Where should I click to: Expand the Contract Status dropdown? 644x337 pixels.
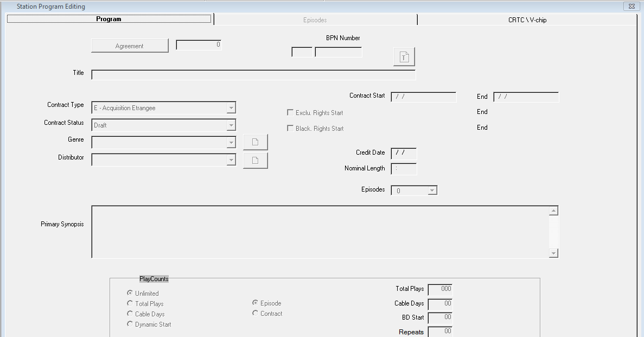(x=231, y=125)
